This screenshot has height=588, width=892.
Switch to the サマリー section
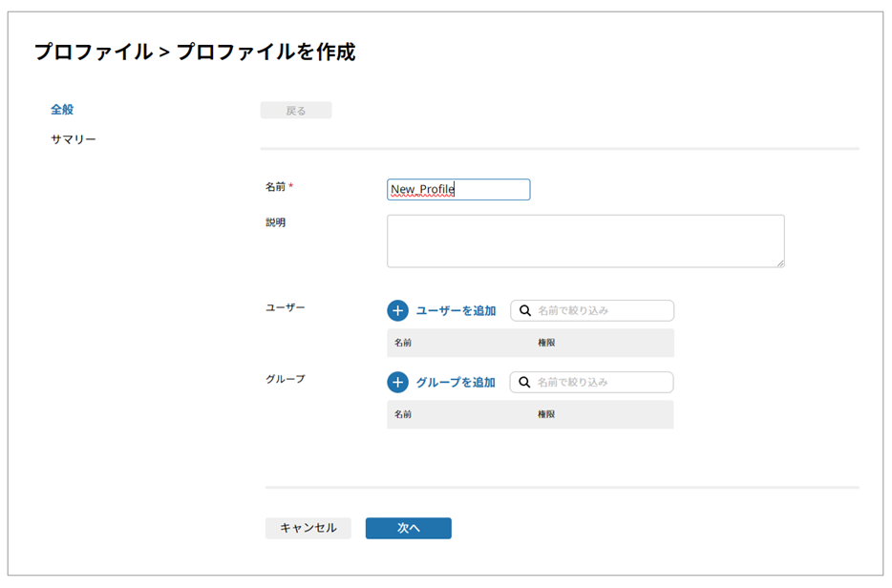click(74, 140)
